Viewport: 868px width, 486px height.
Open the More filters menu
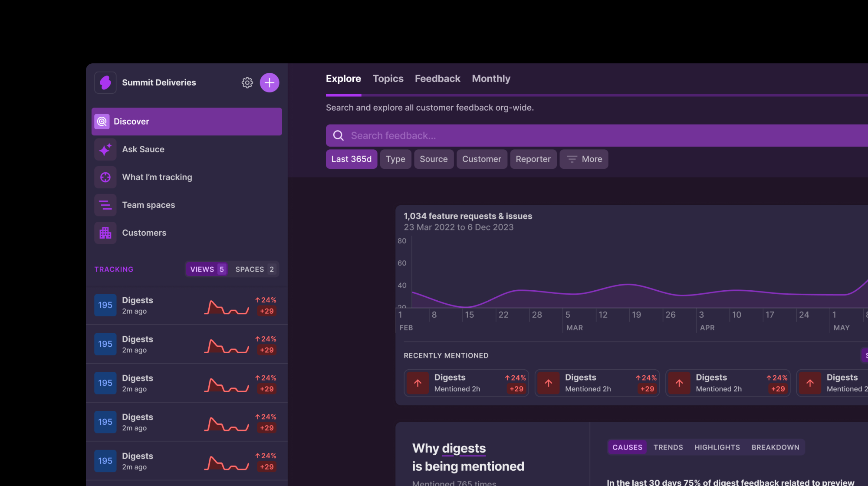[584, 159]
